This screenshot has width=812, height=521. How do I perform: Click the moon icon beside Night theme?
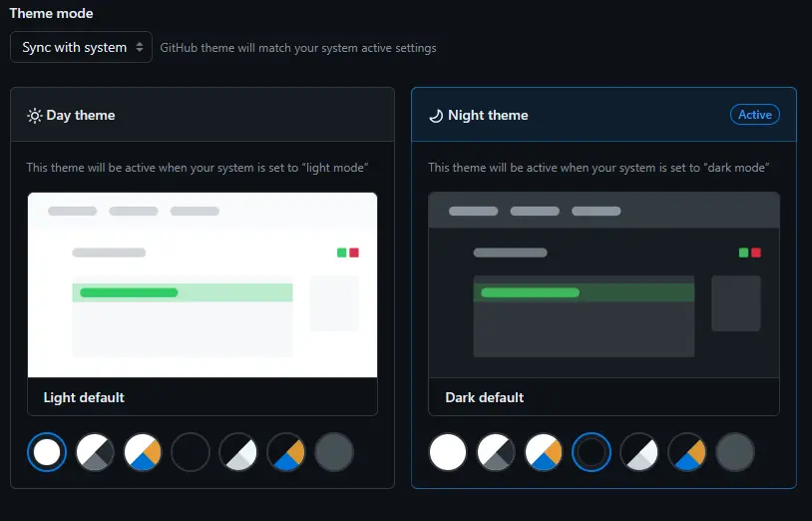coord(436,116)
